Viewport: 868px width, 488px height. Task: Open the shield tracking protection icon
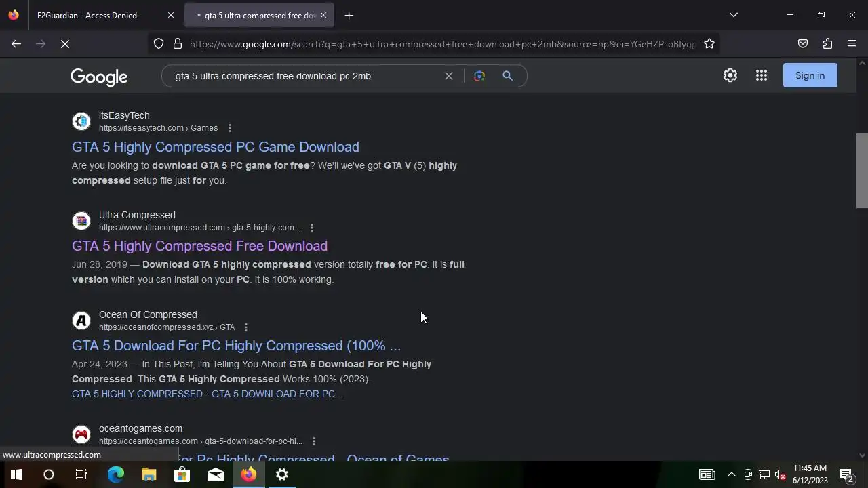(x=159, y=44)
